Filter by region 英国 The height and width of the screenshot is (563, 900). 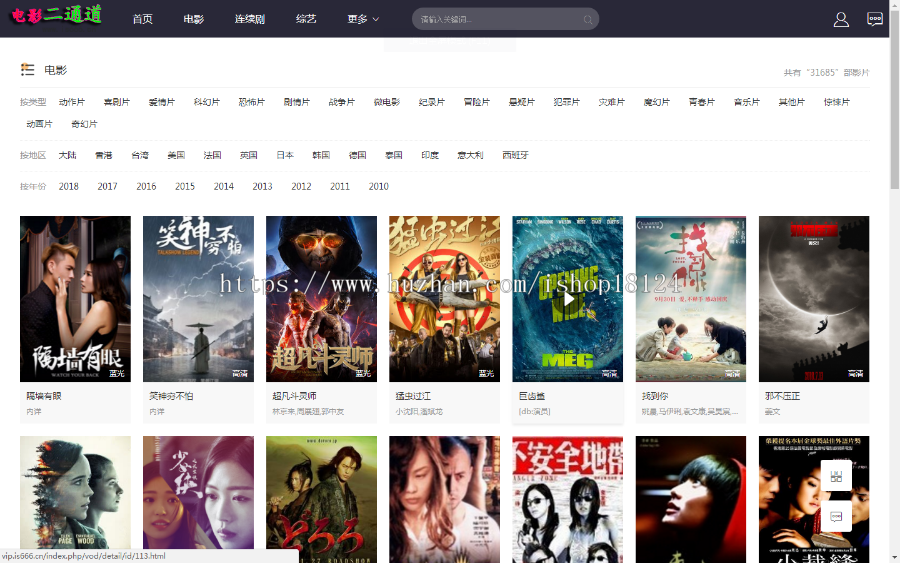coord(249,156)
